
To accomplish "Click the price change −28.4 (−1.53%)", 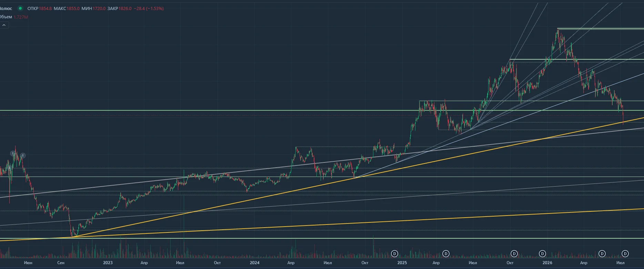I will click(x=149, y=8).
